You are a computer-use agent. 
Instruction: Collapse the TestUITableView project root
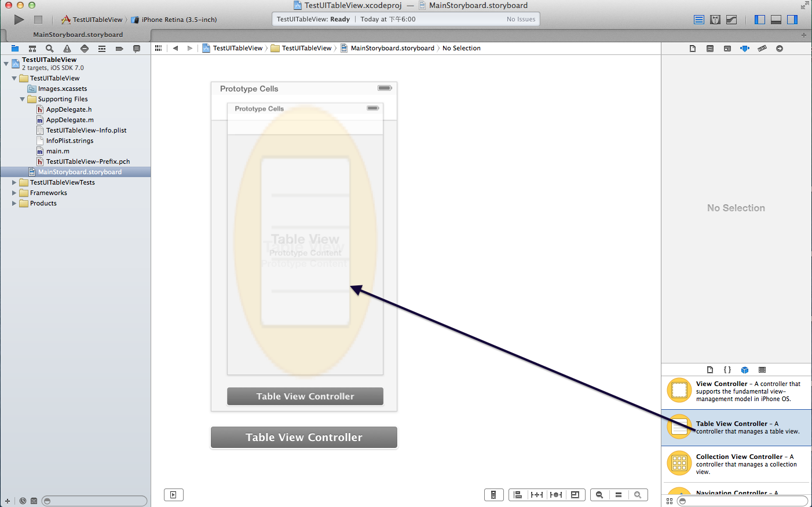click(x=6, y=63)
